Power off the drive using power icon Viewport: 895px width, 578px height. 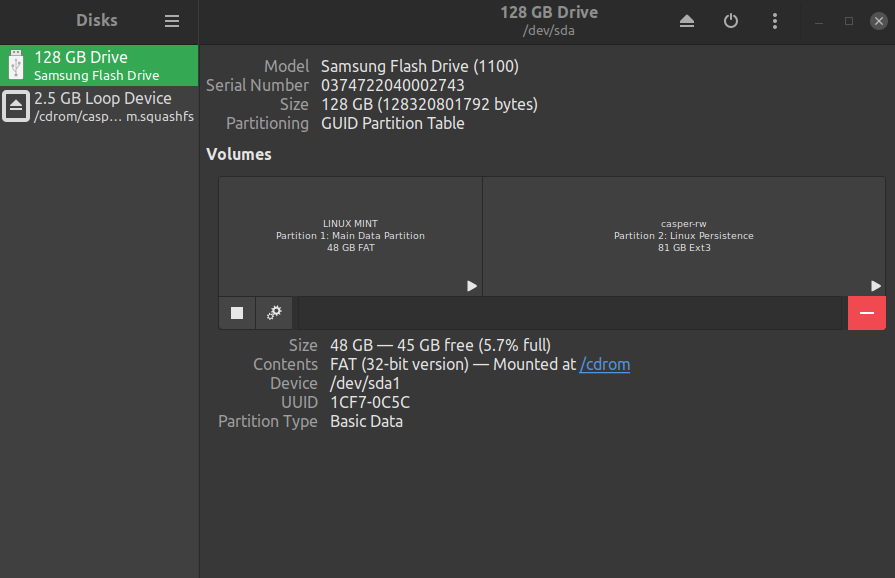731,21
